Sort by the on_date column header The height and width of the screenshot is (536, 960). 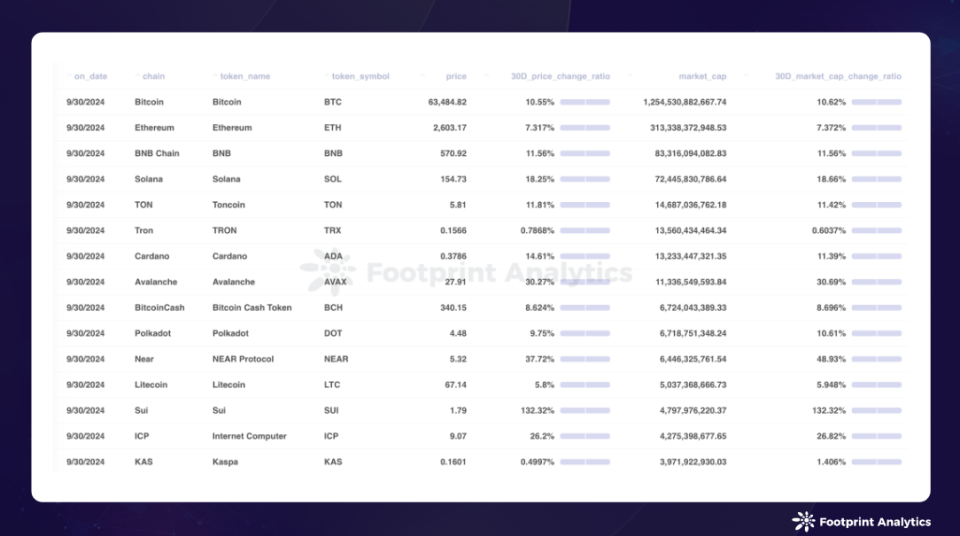90,76
